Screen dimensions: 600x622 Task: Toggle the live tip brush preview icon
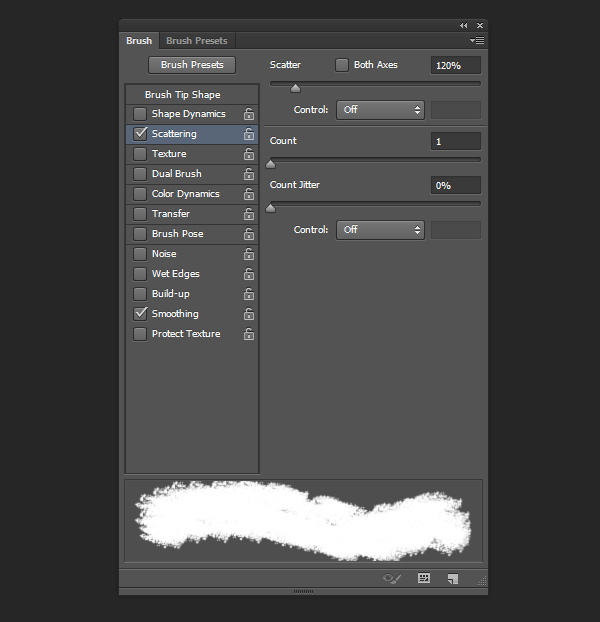tap(392, 578)
